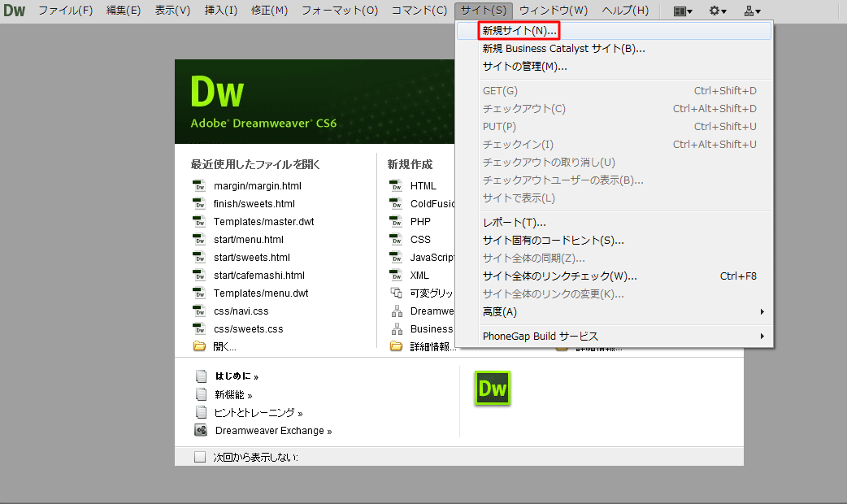This screenshot has width=847, height=504.
Task: Open the ヘルプ(H) menu
Action: point(625,11)
